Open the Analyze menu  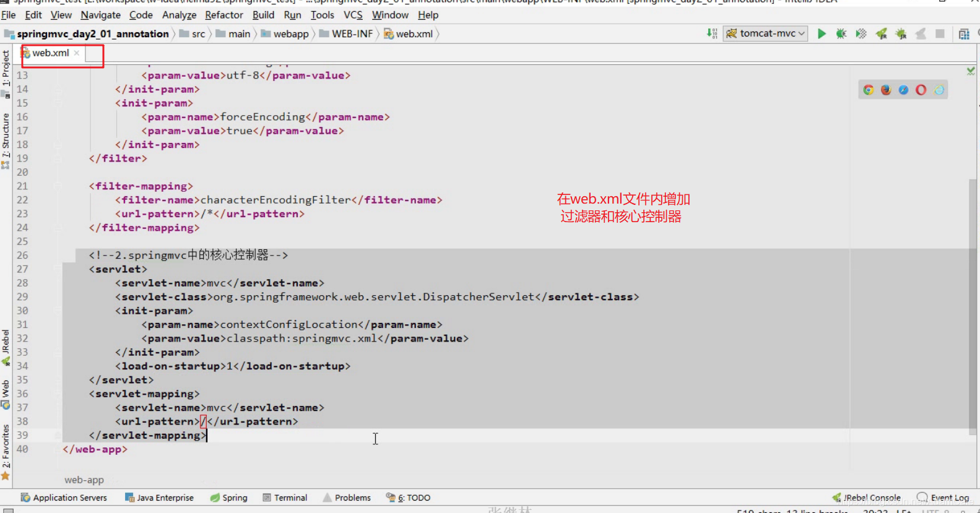[x=179, y=15]
